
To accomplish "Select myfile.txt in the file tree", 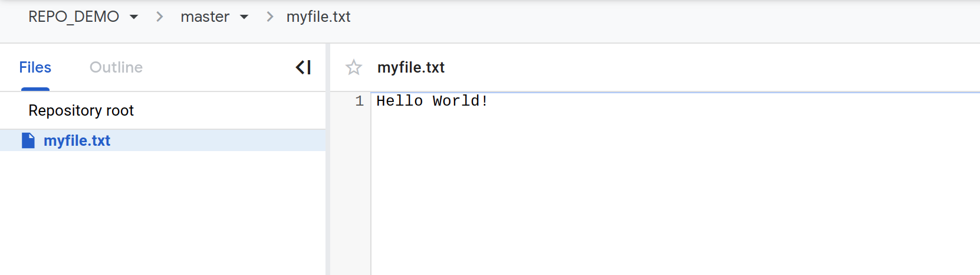I will tap(163, 140).
